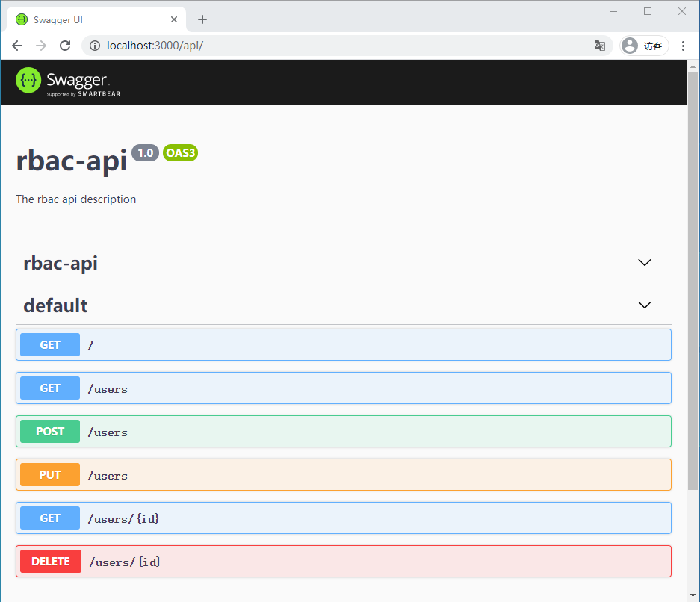The width and height of the screenshot is (700, 602).
Task: Click the site info icon in address bar
Action: click(95, 46)
